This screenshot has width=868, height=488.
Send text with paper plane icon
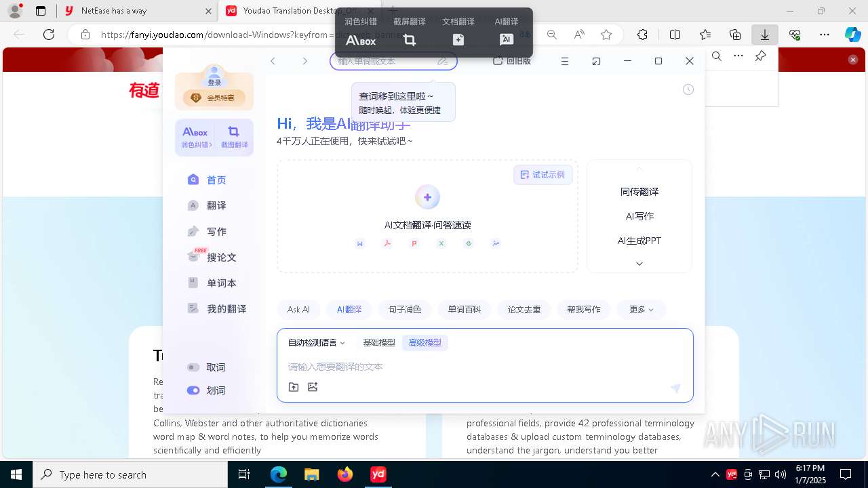[x=675, y=388]
